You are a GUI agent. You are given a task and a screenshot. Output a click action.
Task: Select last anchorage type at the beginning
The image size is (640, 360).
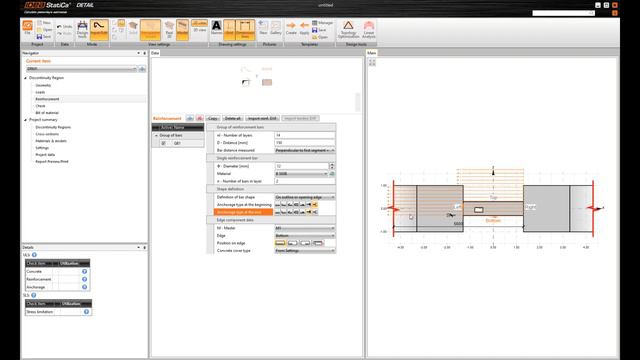point(315,204)
